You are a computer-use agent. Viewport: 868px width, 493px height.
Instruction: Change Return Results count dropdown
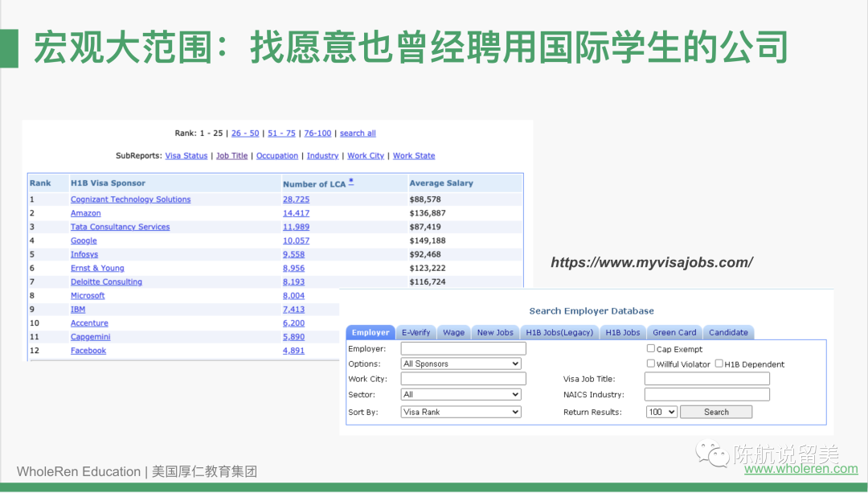[x=661, y=412]
